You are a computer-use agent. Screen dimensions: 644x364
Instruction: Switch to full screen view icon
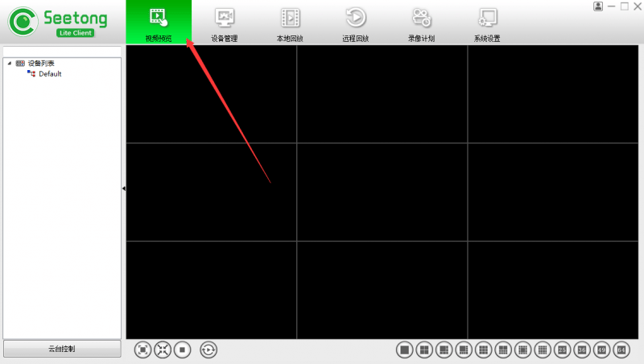(142, 350)
